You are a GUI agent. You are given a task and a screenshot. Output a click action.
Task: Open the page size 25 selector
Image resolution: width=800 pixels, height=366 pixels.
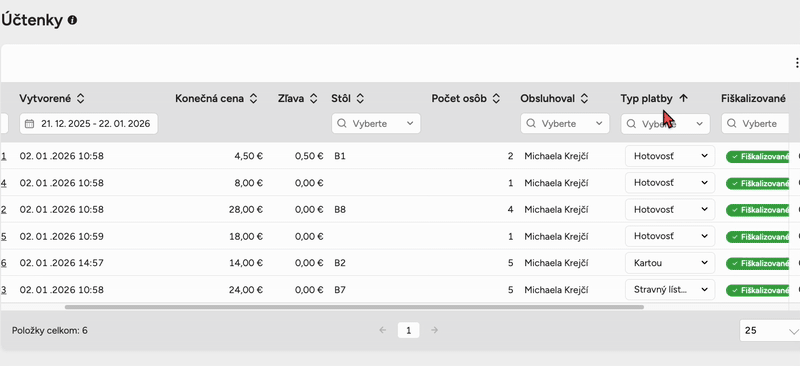[x=770, y=331]
